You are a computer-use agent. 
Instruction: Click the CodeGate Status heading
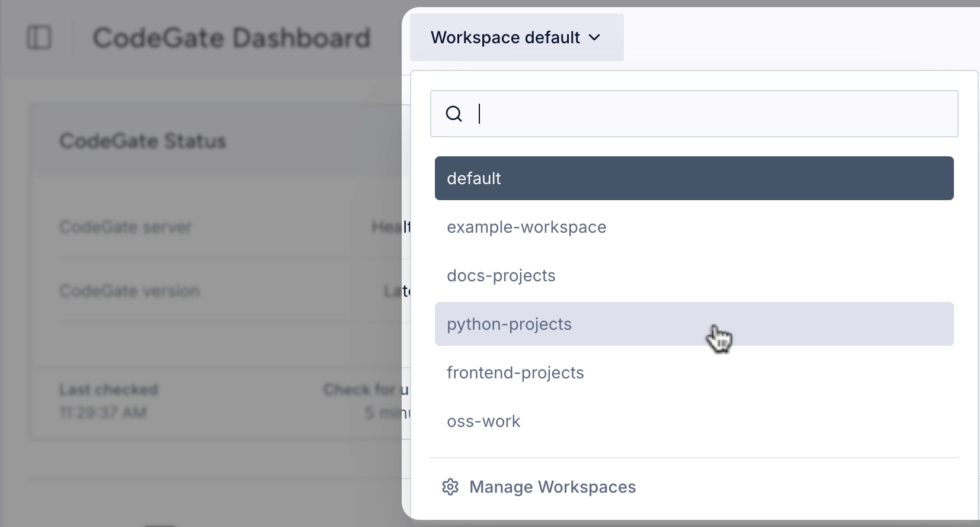click(x=143, y=141)
